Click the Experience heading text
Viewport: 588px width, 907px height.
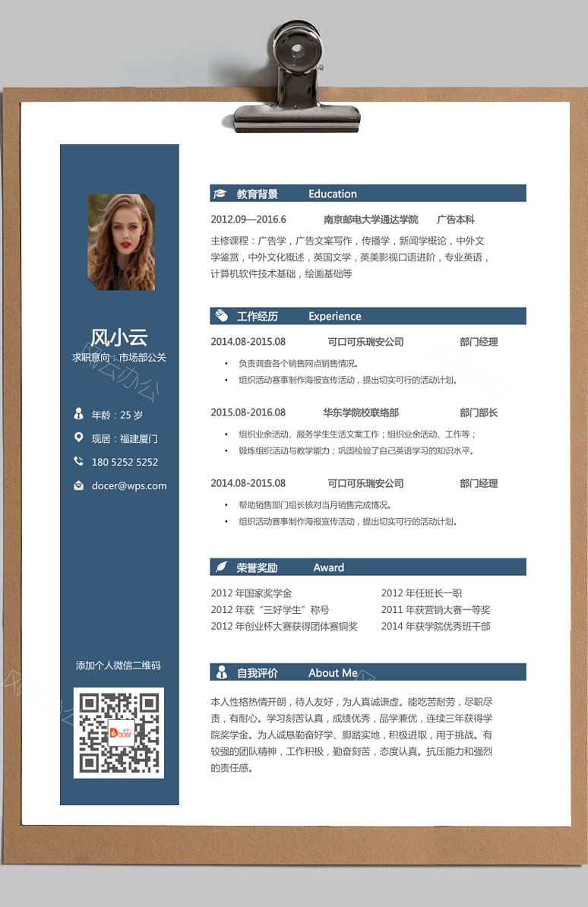[x=335, y=317]
